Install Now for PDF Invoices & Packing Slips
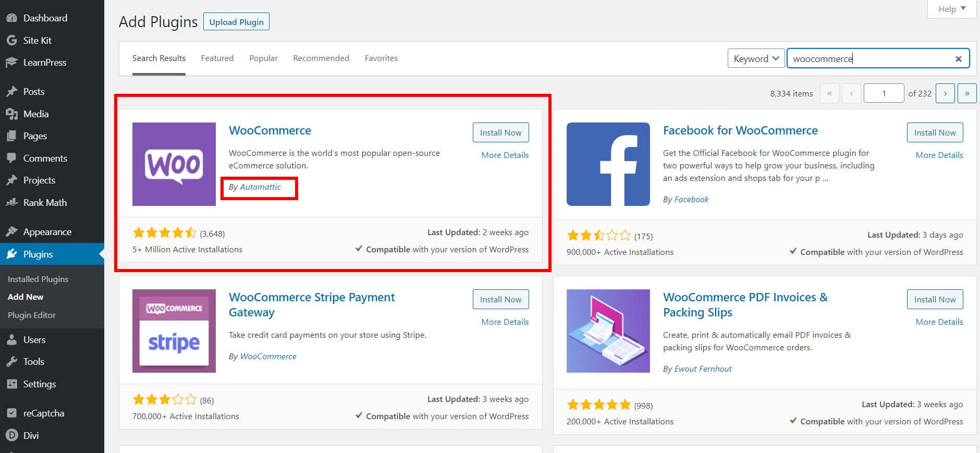 click(935, 299)
